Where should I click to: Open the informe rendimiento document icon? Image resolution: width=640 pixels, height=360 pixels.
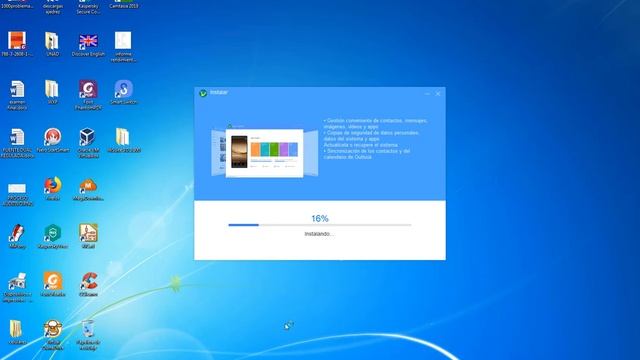pos(123,41)
